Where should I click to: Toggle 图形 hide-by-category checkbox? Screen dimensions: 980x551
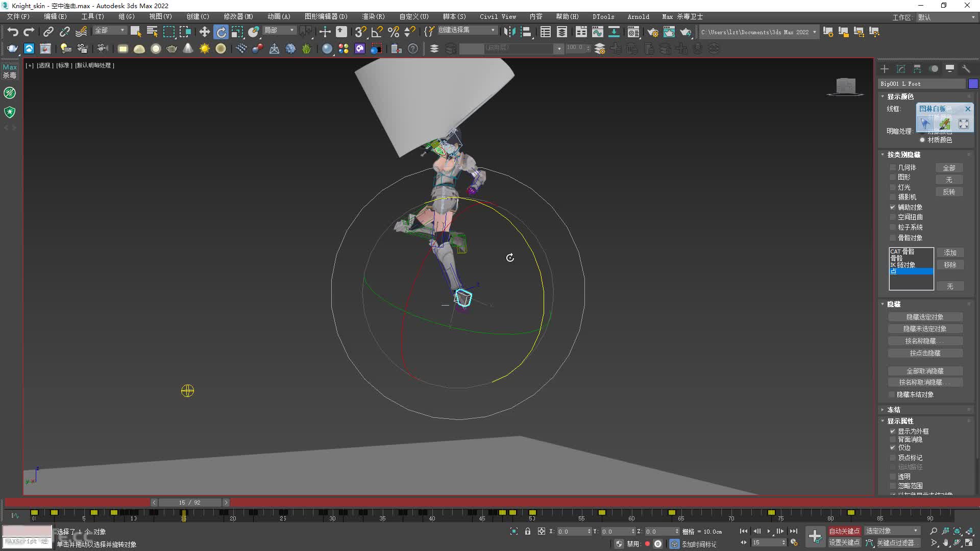[893, 177]
